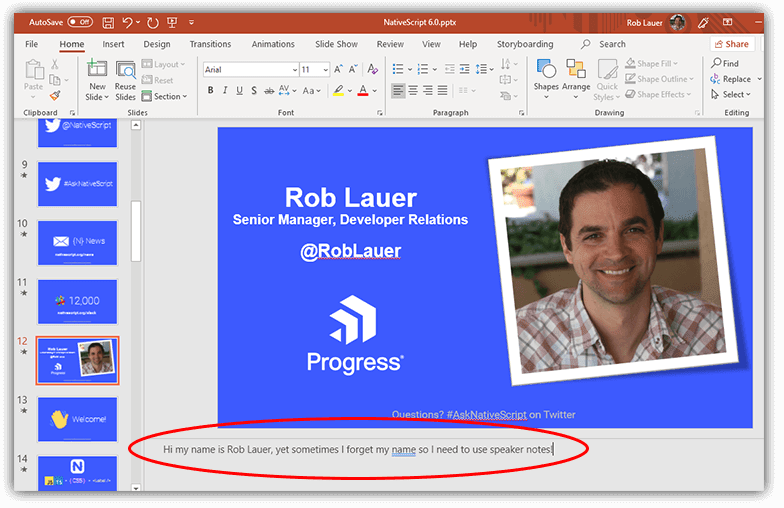Click the Find button
The image size is (784, 508).
(725, 64)
